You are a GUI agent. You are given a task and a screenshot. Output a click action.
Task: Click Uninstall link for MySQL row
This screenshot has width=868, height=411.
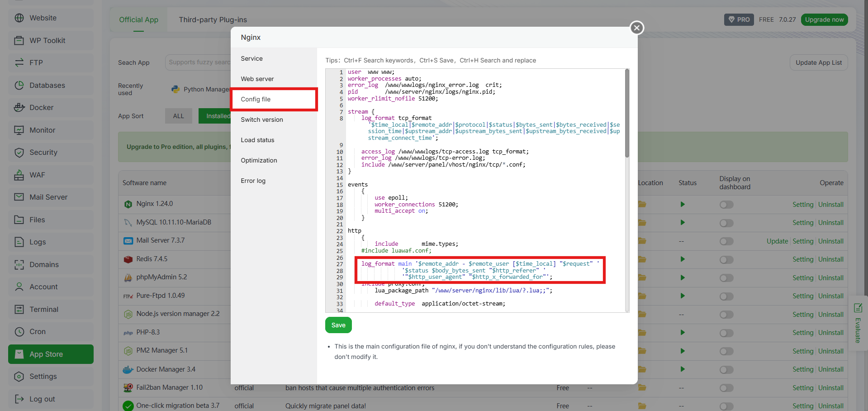[831, 223]
